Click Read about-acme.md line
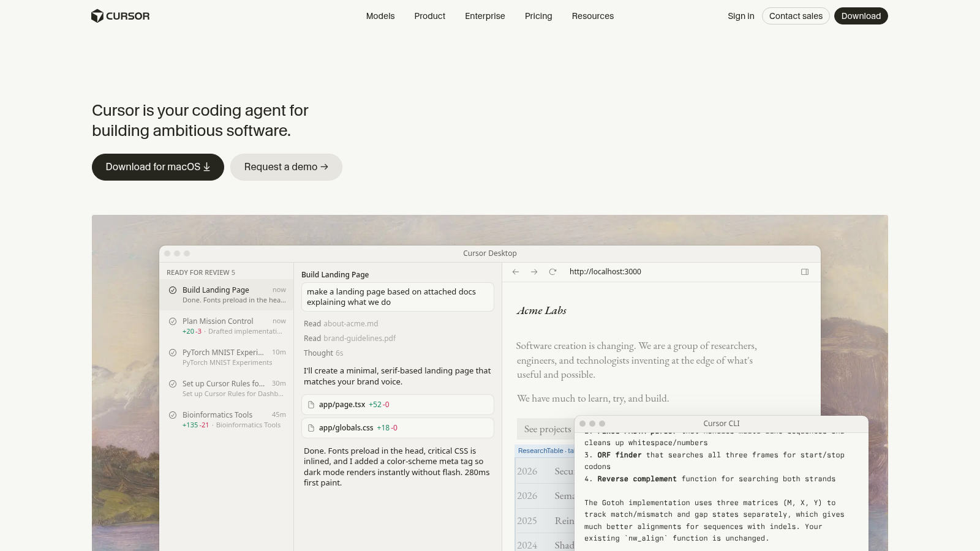Viewport: 980px width, 551px height. (x=341, y=324)
